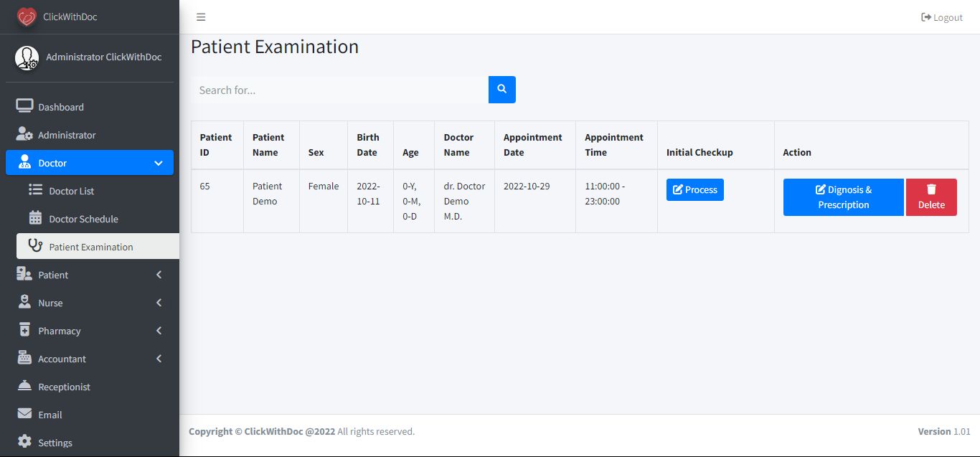Click Dignosis & Prescription button

(844, 197)
